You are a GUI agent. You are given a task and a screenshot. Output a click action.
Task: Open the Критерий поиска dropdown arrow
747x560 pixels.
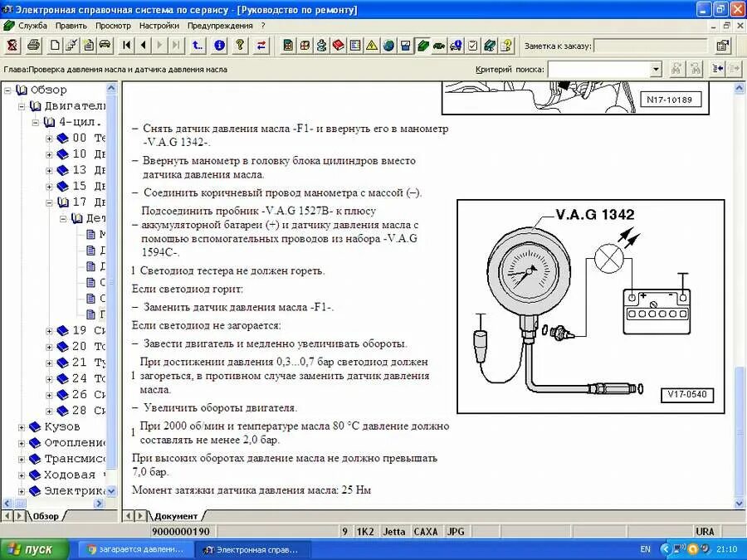pos(656,70)
